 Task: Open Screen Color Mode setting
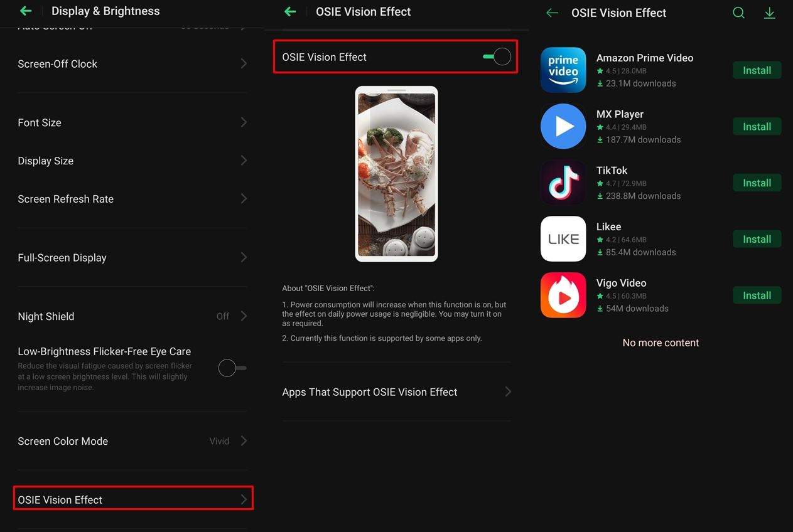[132, 441]
